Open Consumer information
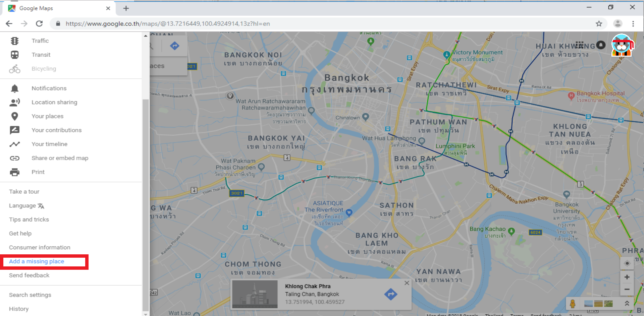Viewport: 644px width, 316px height. click(x=40, y=247)
